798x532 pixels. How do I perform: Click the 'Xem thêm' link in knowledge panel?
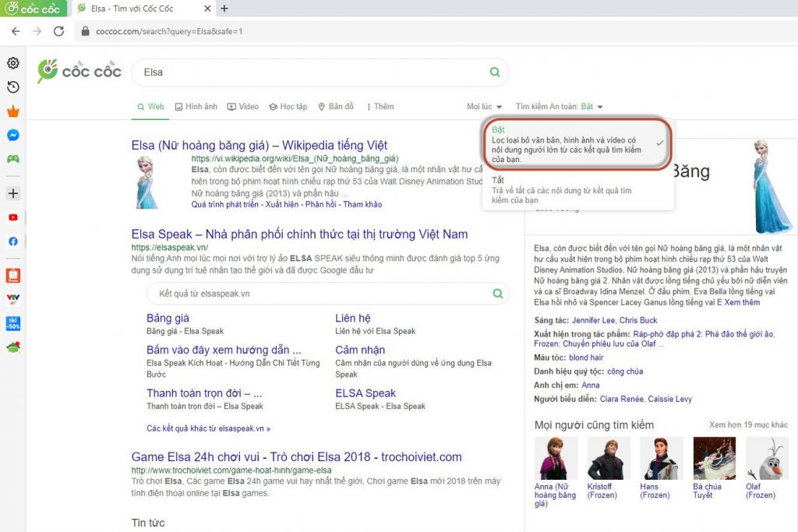[x=741, y=302]
